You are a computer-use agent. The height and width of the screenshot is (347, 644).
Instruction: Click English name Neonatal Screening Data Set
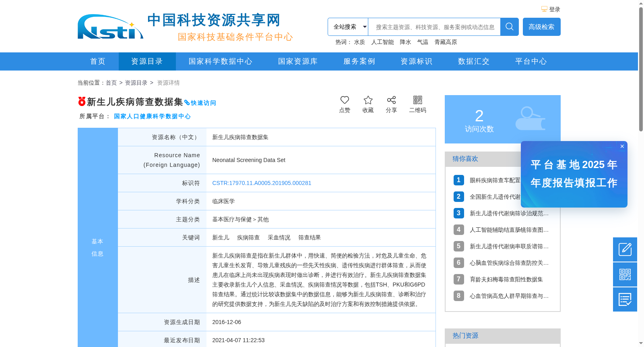tap(249, 160)
